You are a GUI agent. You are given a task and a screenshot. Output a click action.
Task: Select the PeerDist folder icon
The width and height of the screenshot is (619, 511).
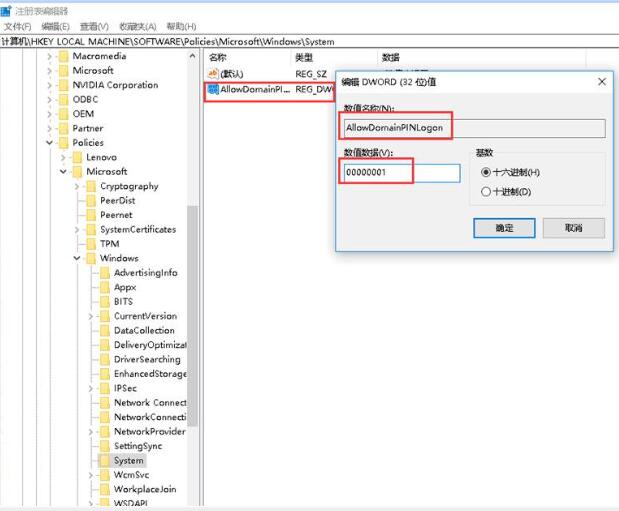[x=91, y=201]
